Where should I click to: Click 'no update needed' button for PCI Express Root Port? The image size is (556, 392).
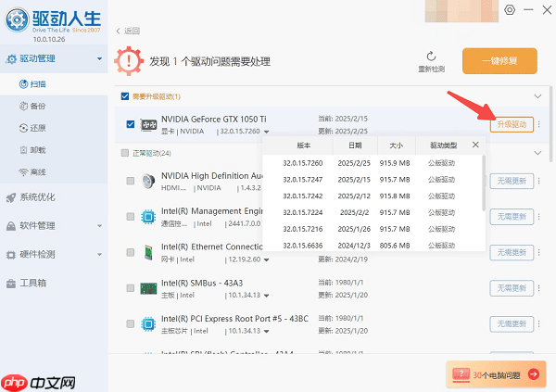click(512, 324)
